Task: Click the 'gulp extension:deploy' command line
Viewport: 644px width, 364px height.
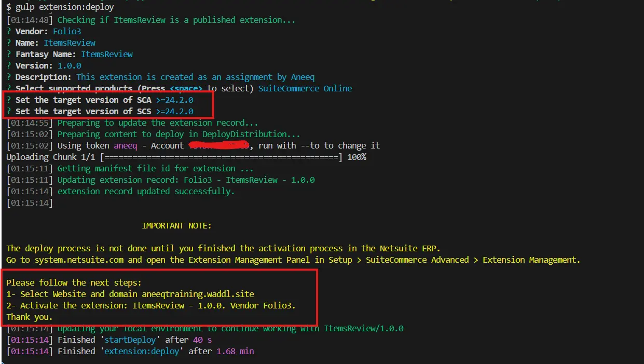Action: [60, 8]
